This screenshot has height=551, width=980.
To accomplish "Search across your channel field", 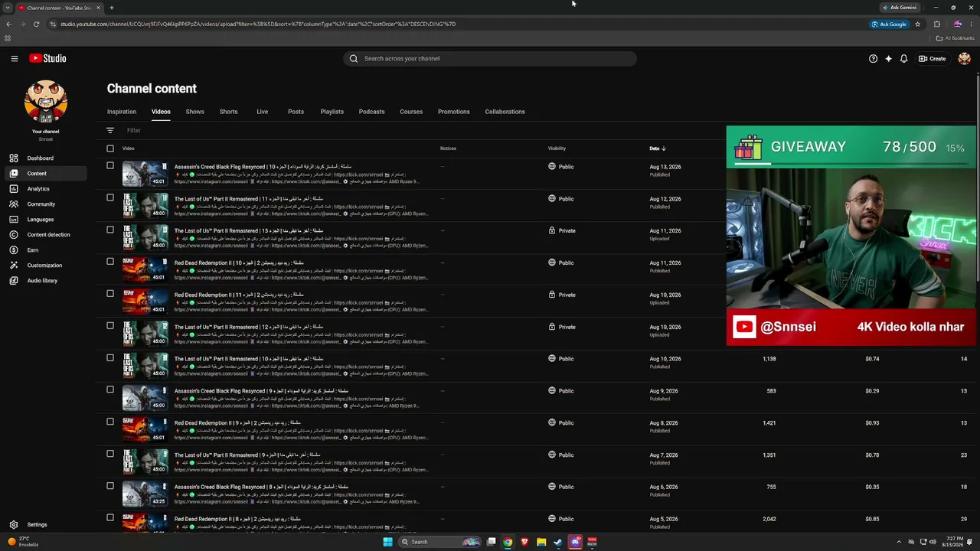I will pyautogui.click(x=490, y=58).
